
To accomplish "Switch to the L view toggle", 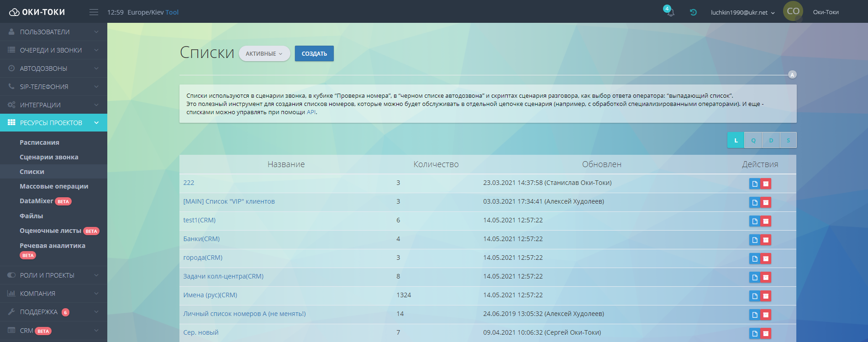I will click(x=736, y=140).
